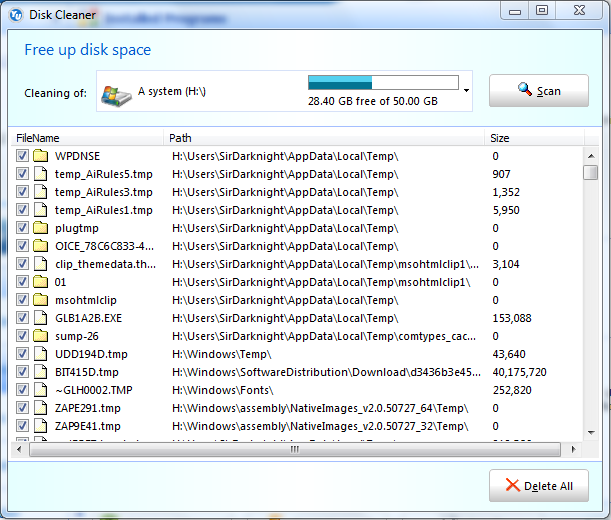Click the 01 folder icon
This screenshot has width=611, height=520.
point(41,282)
